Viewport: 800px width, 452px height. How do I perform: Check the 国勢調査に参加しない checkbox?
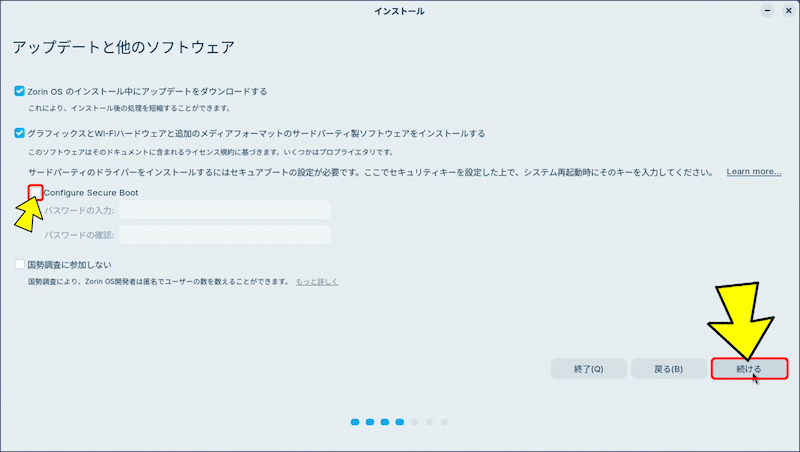pyautogui.click(x=20, y=265)
